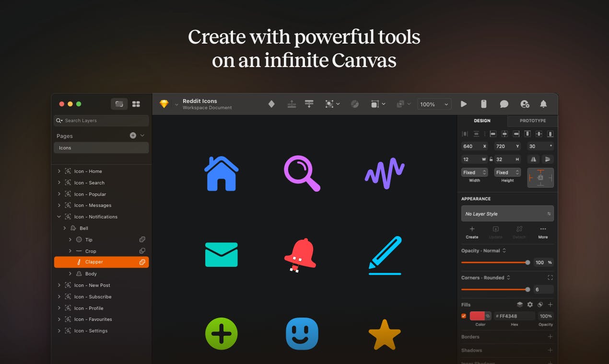Screen dimensions: 609x364
Task: Open the 100% zoom dropdown
Action: tap(434, 104)
